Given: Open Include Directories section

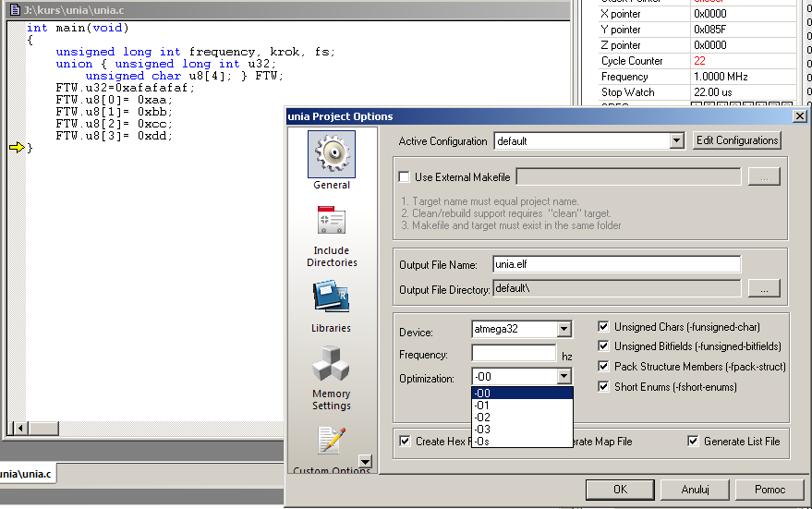Looking at the screenshot, I should pyautogui.click(x=331, y=223).
